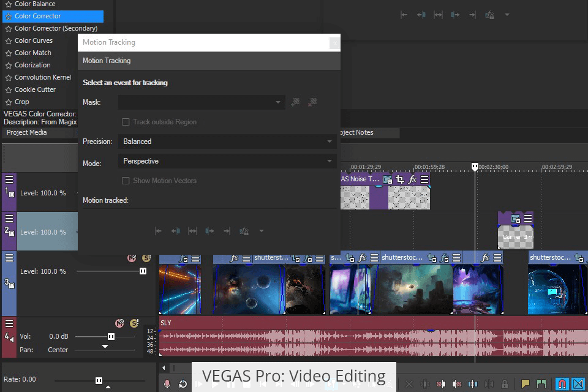Screen dimensions: 588x392
Task: Select the Cookie Cutter effect
Action: tap(35, 89)
